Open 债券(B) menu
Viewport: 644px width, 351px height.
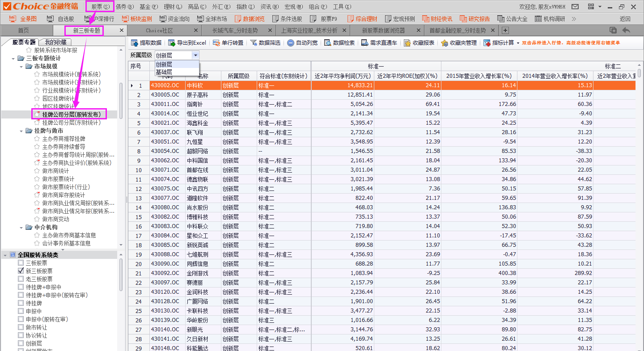(125, 7)
